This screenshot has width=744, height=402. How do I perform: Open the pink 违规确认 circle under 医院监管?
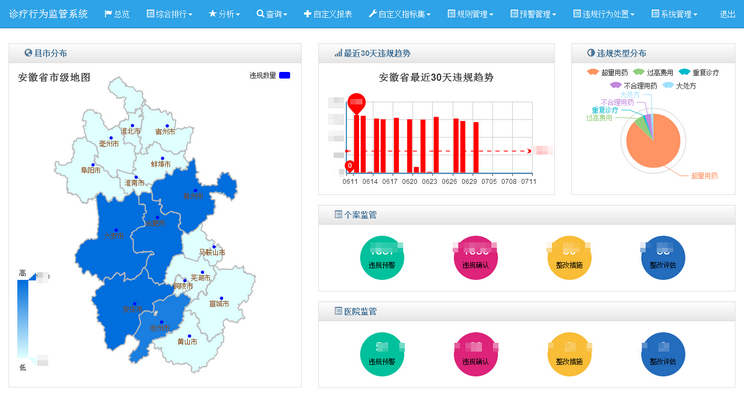476,354
